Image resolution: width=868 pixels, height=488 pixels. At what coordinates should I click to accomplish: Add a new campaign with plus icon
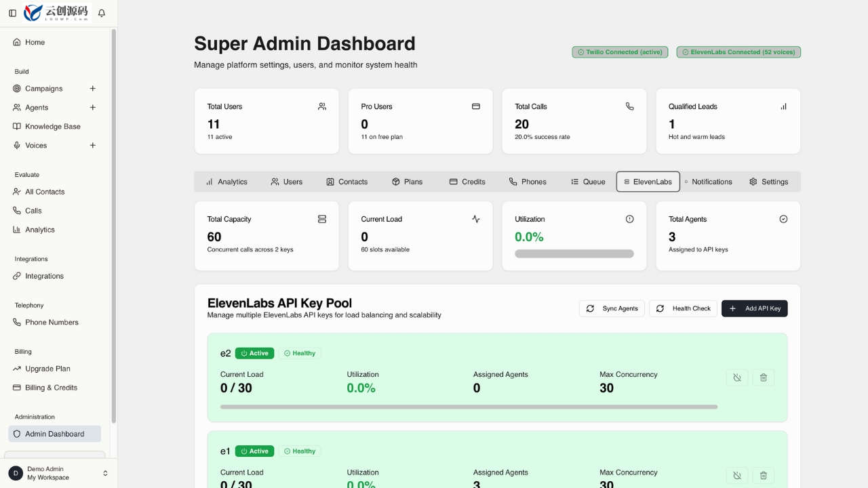(x=93, y=88)
